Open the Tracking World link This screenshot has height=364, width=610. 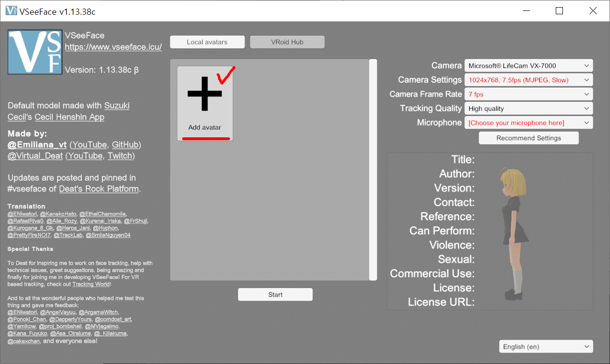point(91,284)
